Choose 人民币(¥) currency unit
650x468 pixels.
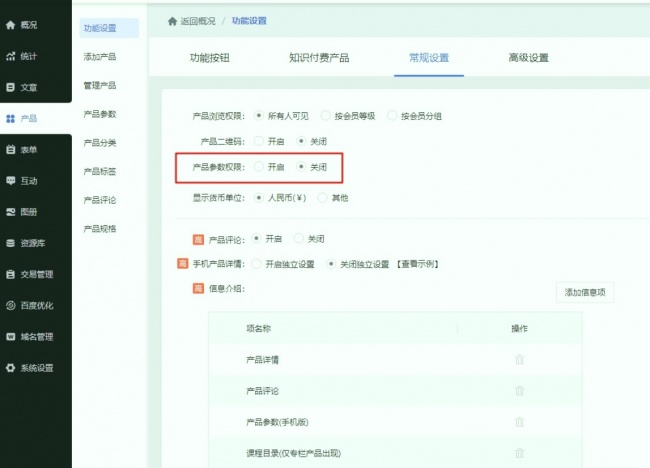(259, 198)
